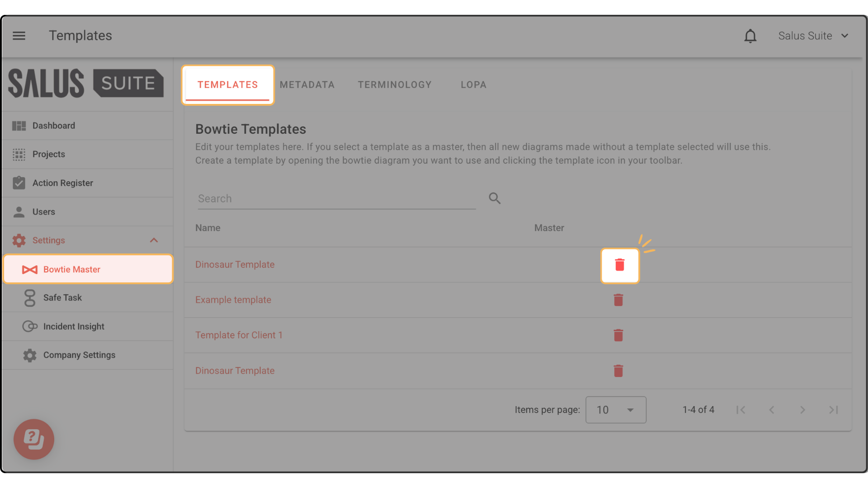868x488 pixels.
Task: Jump to last page of results
Action: (833, 410)
